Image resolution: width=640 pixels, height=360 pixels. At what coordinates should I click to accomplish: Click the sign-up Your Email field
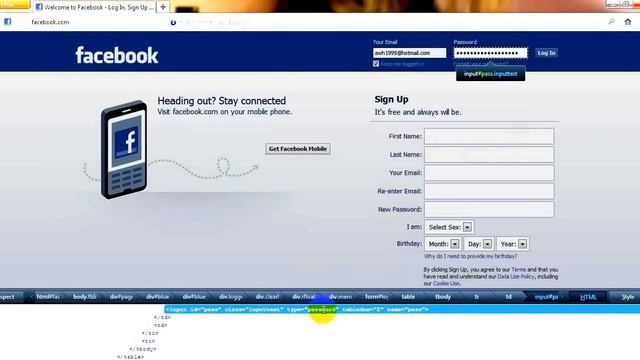click(489, 173)
